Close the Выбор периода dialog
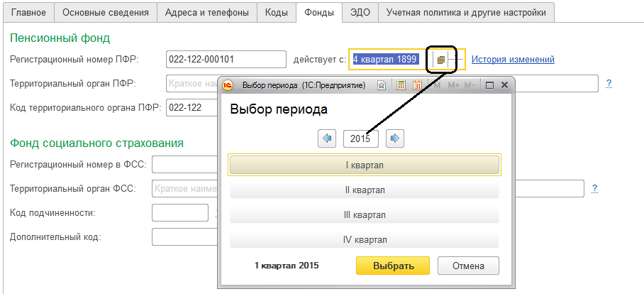This screenshot has width=644, height=294. [x=505, y=85]
